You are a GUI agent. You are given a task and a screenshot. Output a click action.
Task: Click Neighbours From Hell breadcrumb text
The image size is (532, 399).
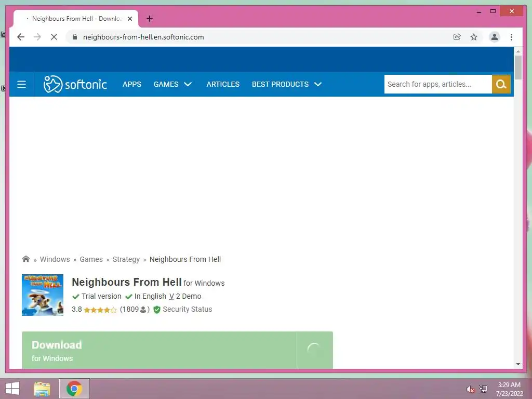pos(185,259)
